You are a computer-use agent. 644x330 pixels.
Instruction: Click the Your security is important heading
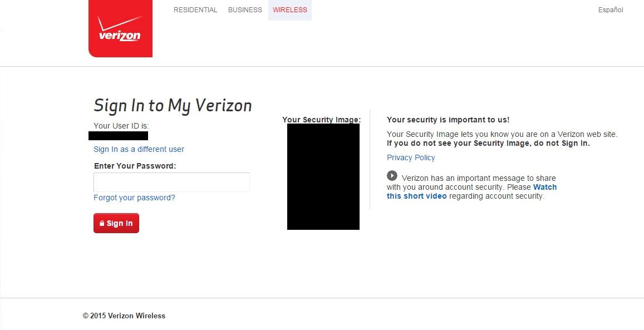pos(448,120)
